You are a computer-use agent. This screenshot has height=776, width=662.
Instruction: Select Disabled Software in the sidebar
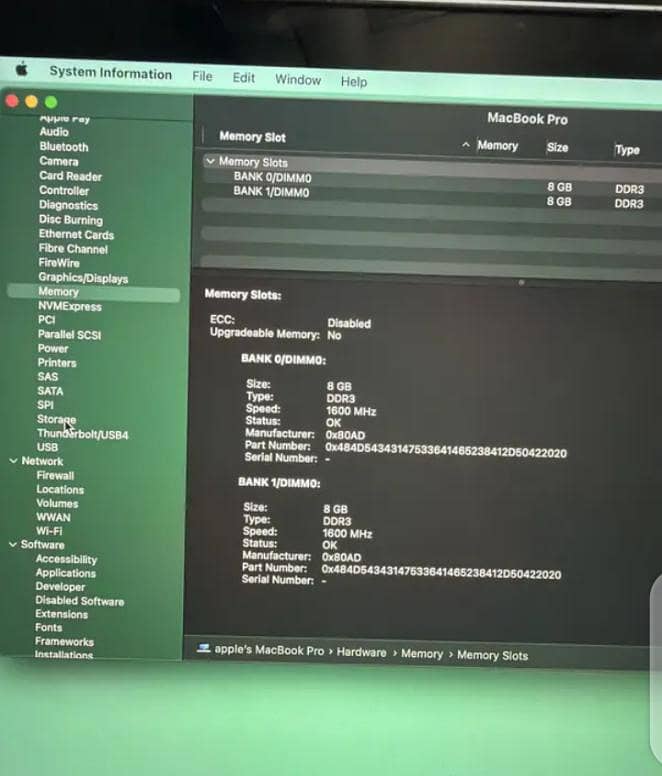[x=79, y=601]
